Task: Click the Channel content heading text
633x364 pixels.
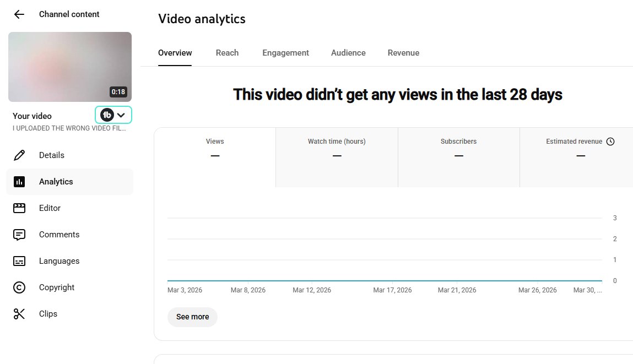Action: coord(69,14)
